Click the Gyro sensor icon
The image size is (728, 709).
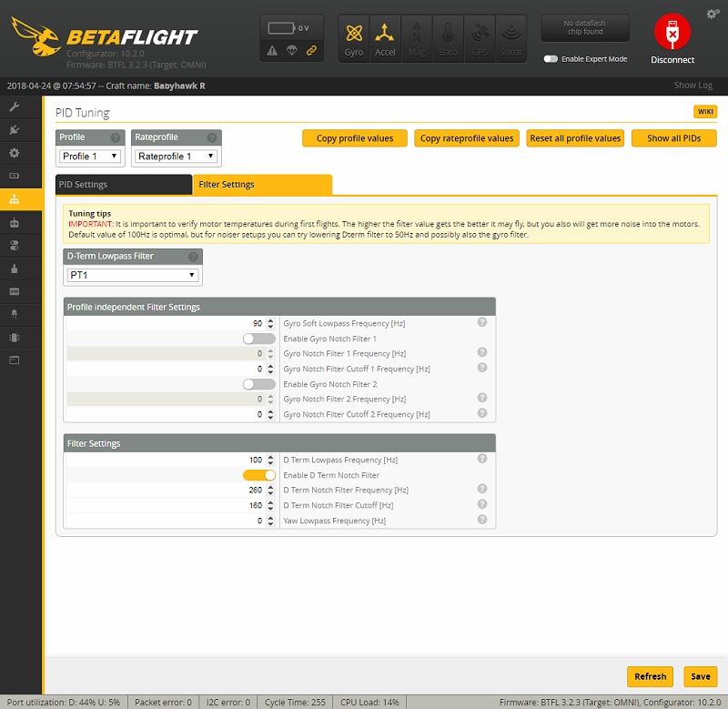(354, 38)
